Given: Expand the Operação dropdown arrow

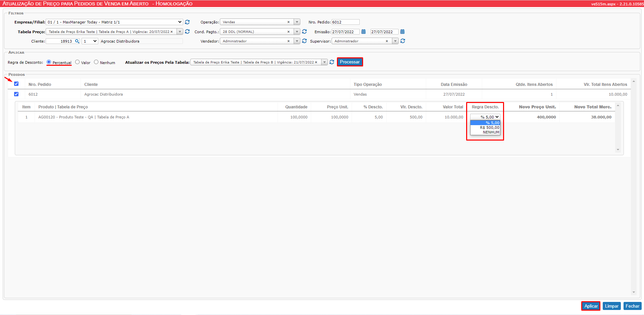Looking at the screenshot, I should pos(297,22).
